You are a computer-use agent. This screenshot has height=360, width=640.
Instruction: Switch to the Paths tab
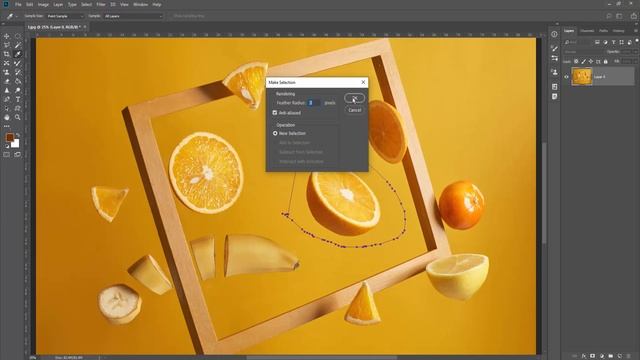pyautogui.click(x=604, y=31)
